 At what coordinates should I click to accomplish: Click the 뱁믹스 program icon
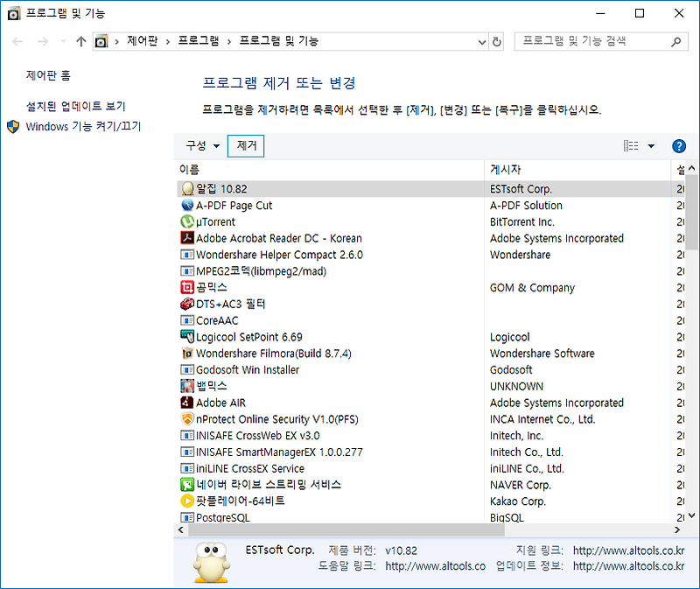(187, 386)
